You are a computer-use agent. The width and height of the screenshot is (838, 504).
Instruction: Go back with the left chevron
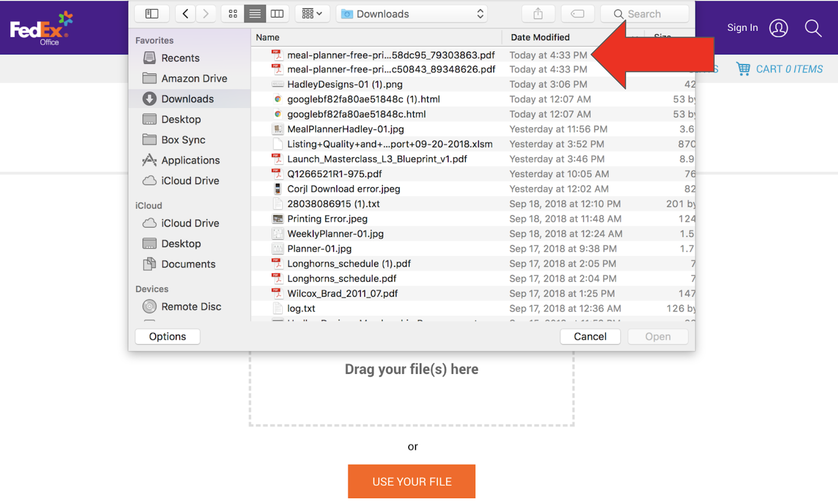[185, 14]
